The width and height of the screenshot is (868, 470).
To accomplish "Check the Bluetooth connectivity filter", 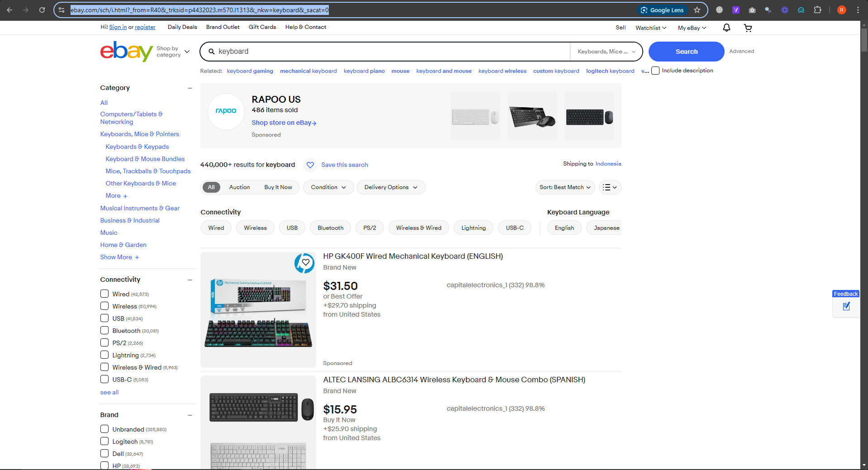I will point(104,331).
